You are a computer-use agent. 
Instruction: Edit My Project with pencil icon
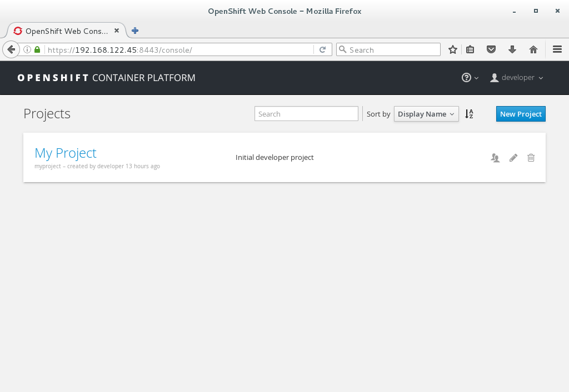[513, 158]
